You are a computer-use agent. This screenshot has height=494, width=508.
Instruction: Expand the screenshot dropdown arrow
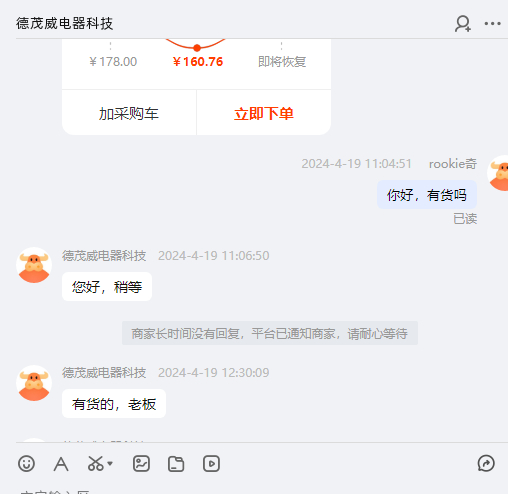click(110, 463)
